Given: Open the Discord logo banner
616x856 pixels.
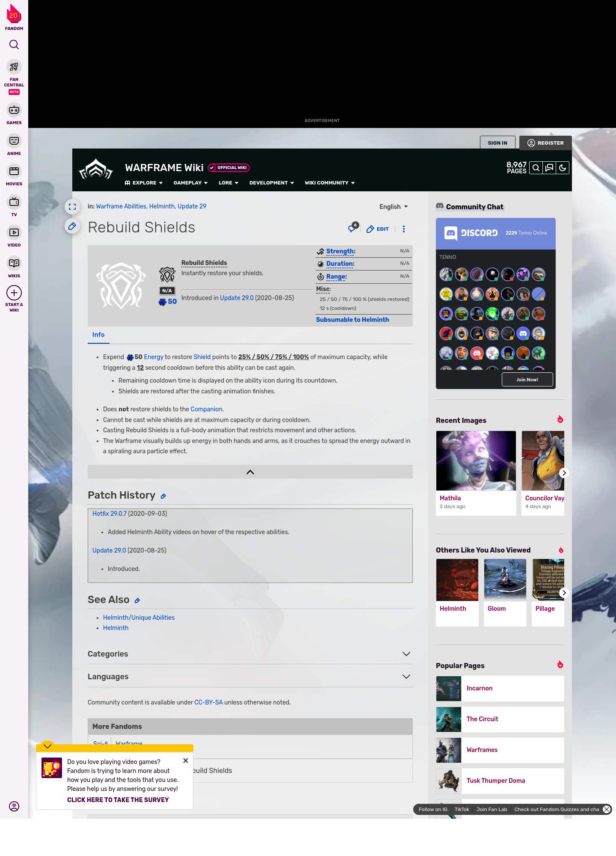Looking at the screenshot, I should pos(471,233).
